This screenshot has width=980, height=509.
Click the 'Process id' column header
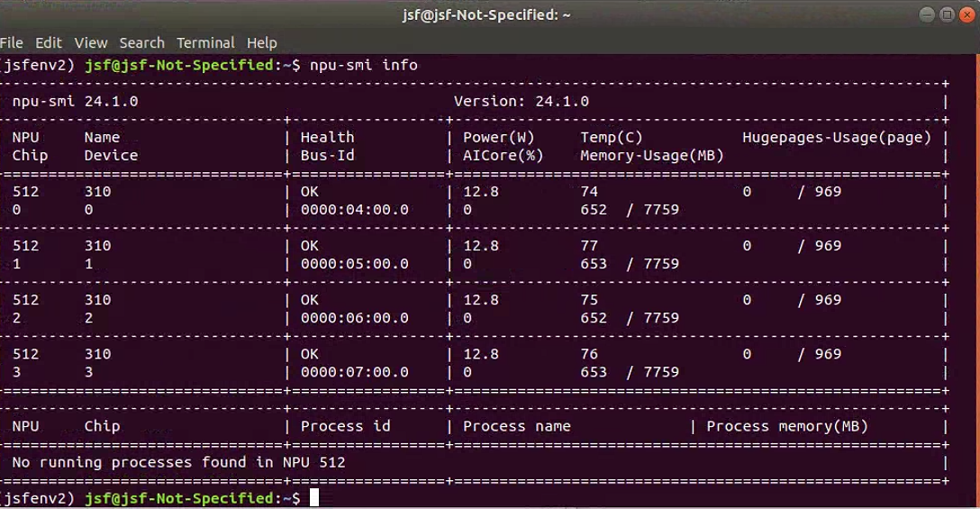coord(346,426)
